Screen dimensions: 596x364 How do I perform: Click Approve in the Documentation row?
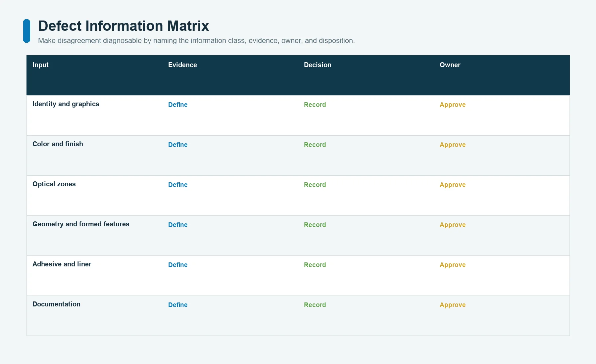453,305
